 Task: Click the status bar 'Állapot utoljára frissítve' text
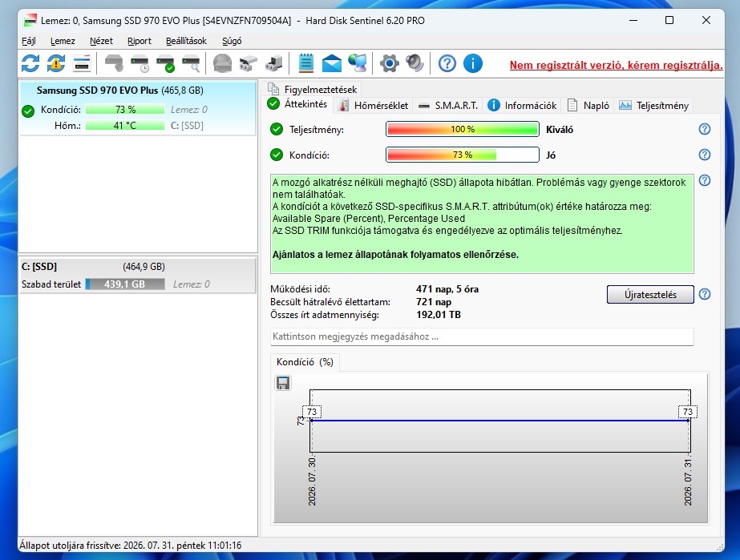click(x=130, y=546)
